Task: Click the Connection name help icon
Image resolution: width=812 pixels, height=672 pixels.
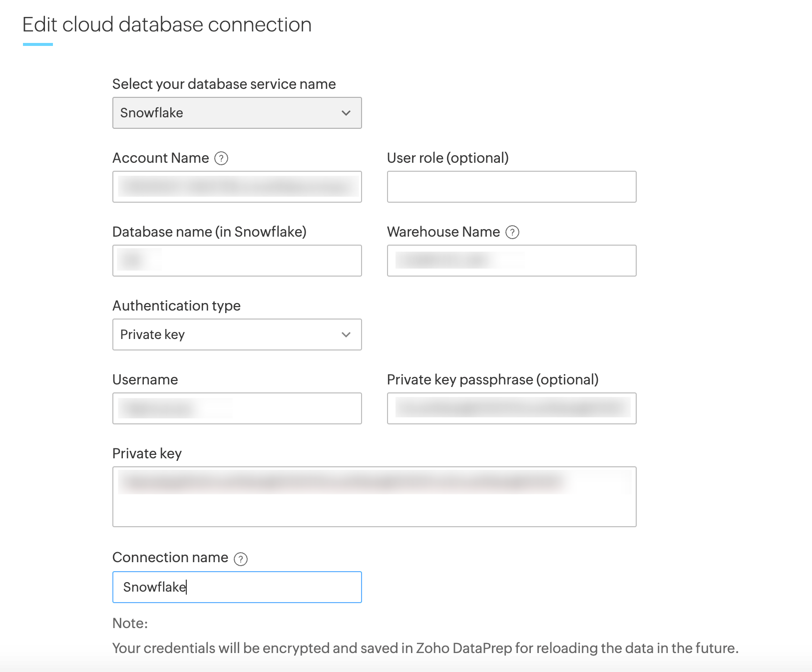Action: pyautogui.click(x=241, y=559)
